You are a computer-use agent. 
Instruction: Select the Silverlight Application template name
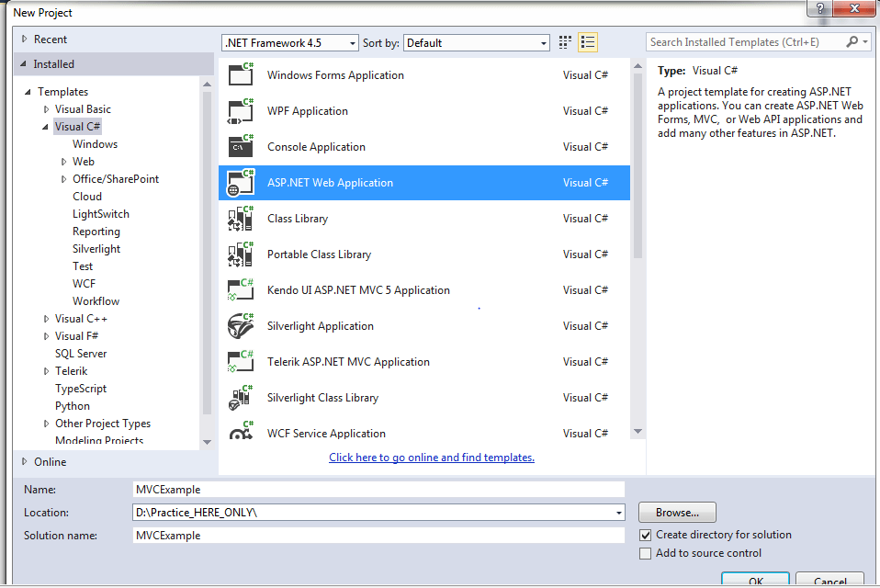pyautogui.click(x=320, y=326)
